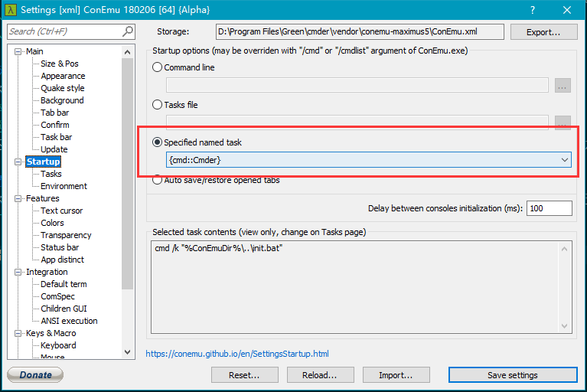Click the Export... button
The width and height of the screenshot is (587, 392).
[x=543, y=32]
